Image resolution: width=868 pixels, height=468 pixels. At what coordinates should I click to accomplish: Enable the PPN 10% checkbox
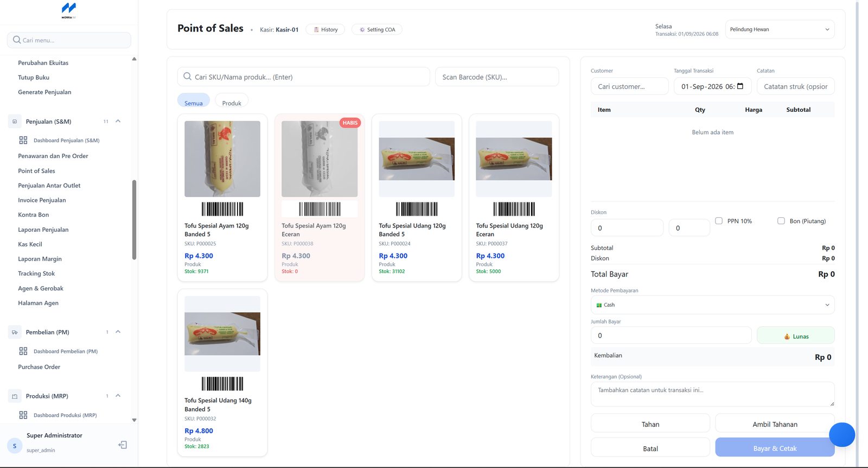click(719, 221)
